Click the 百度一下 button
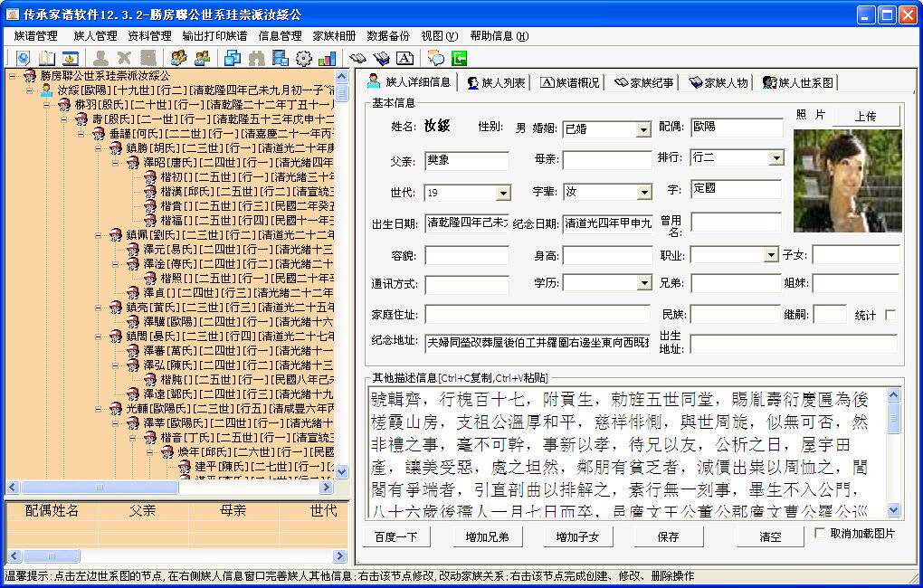The width and height of the screenshot is (923, 588). pyautogui.click(x=395, y=536)
